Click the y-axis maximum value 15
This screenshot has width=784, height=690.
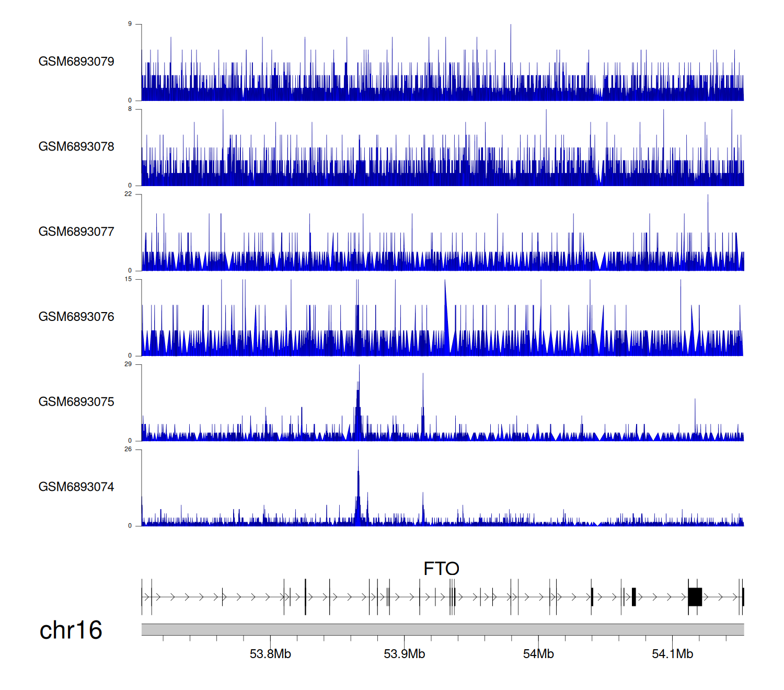128,279
